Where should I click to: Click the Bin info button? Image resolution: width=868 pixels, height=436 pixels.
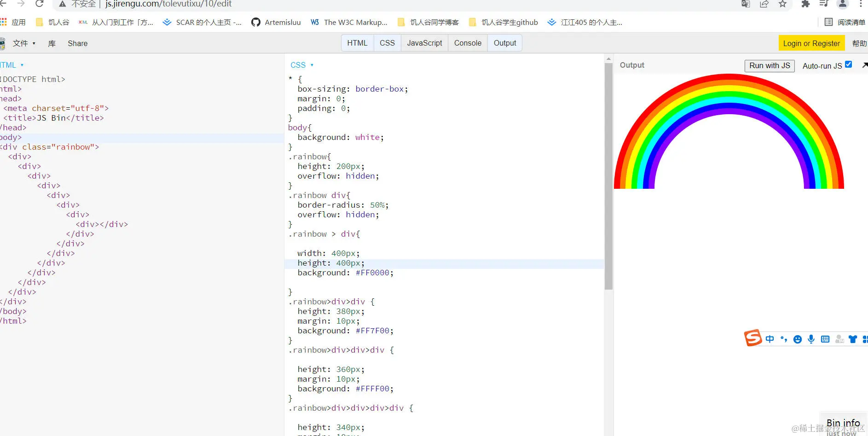point(843,422)
